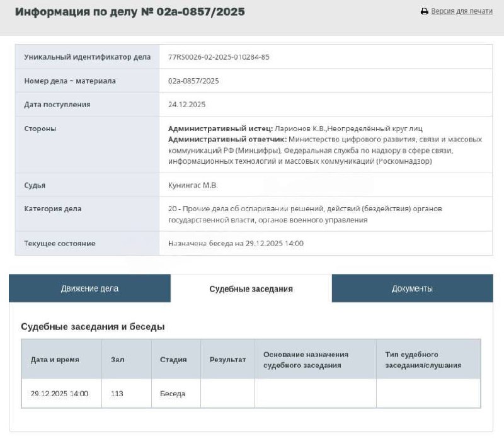The image size is (504, 439).
Task: Click judge name 'Кунингас М.В.'
Action: pos(193,185)
